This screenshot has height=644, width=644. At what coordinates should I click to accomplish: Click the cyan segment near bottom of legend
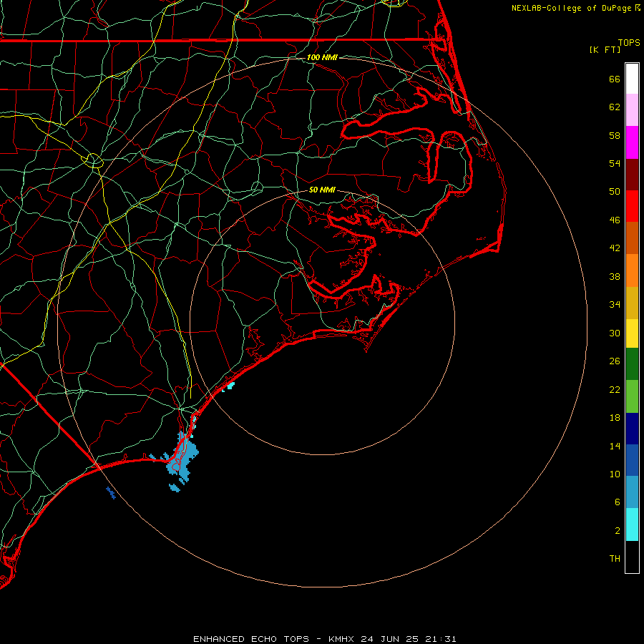pos(632,525)
